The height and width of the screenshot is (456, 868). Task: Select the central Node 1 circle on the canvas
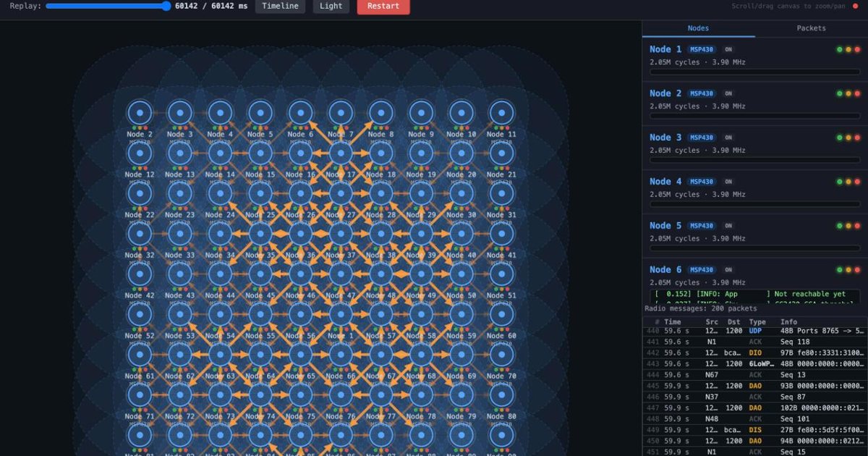click(x=341, y=315)
